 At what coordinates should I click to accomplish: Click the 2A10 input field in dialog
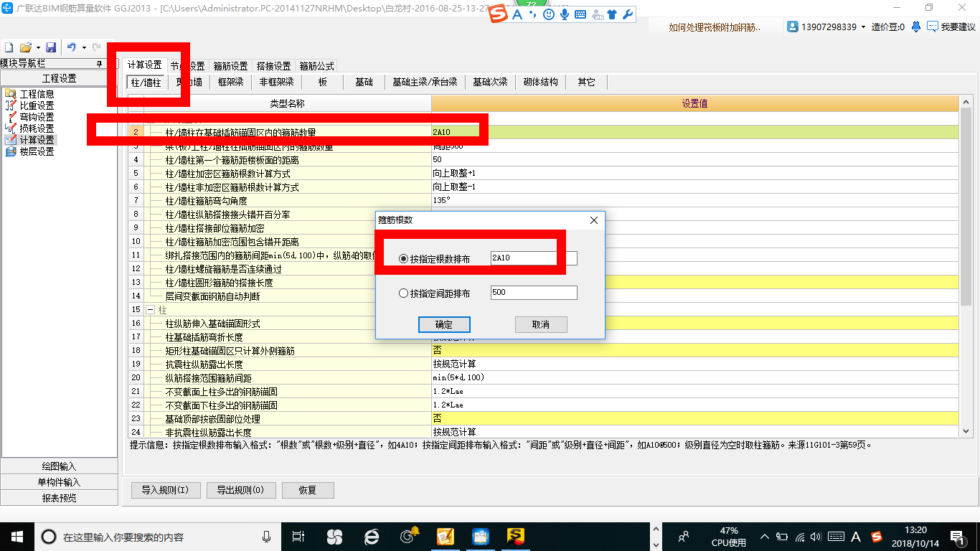pos(534,258)
